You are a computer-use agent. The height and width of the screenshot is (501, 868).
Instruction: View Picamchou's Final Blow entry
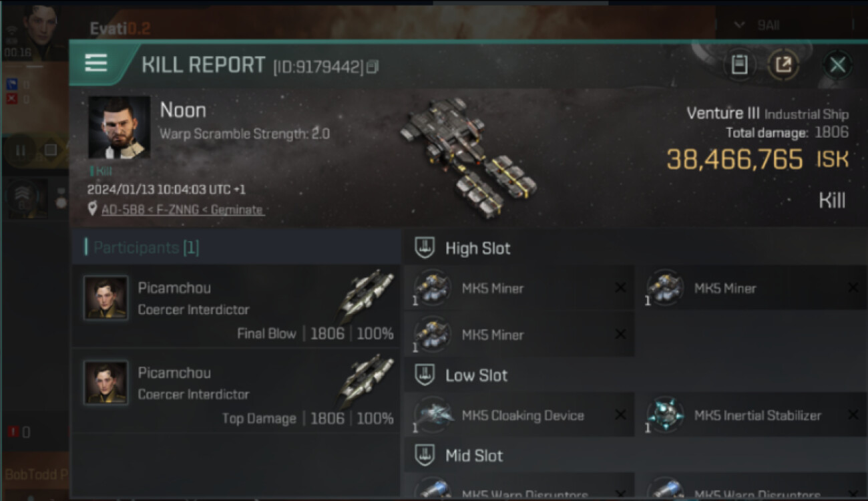click(x=236, y=307)
